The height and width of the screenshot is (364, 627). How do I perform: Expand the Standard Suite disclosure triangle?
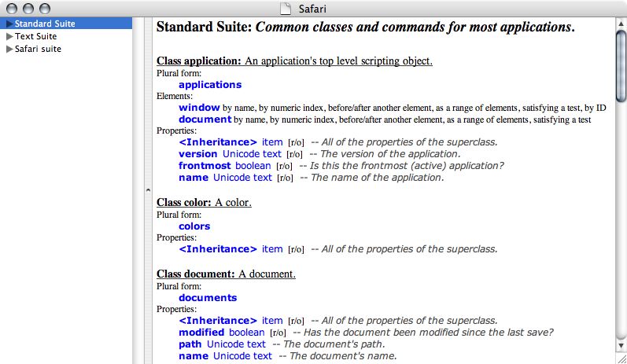9,24
